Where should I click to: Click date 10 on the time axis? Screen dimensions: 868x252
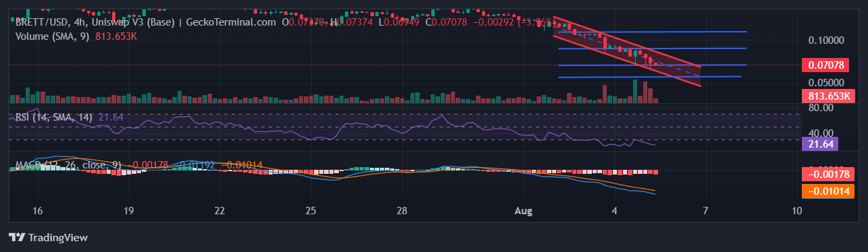(x=796, y=211)
